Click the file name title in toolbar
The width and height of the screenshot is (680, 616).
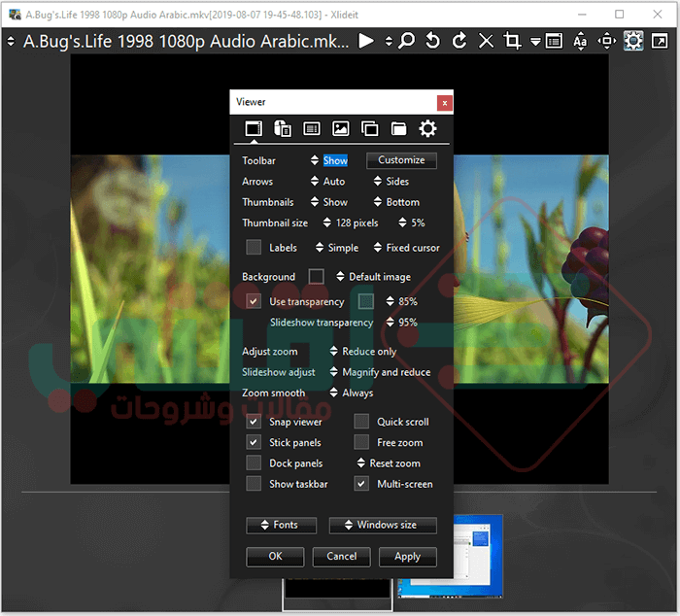click(x=187, y=41)
